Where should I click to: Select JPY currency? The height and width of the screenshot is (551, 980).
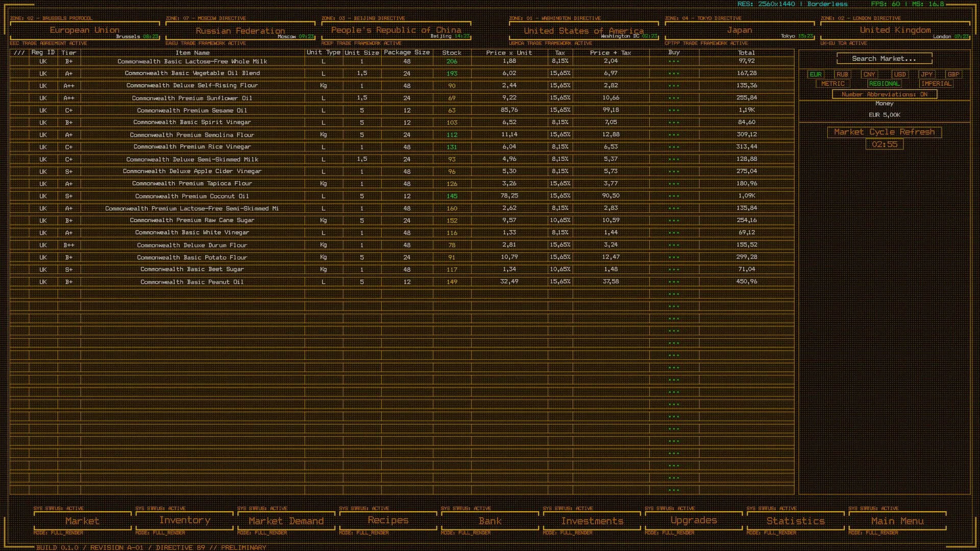pos(926,74)
